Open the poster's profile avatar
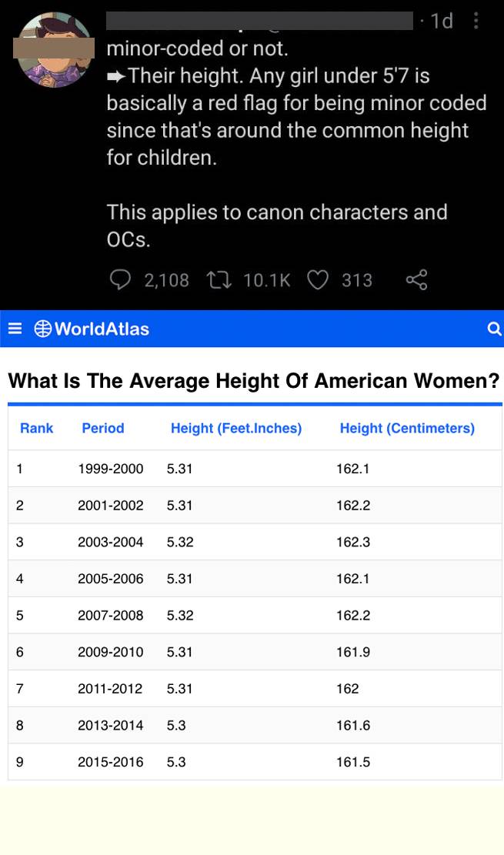 [54, 50]
